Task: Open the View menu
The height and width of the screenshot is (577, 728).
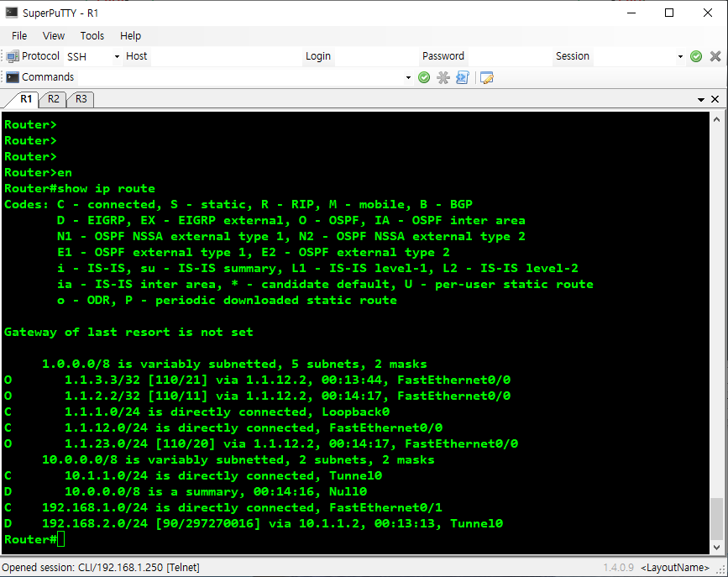Action: coord(54,36)
